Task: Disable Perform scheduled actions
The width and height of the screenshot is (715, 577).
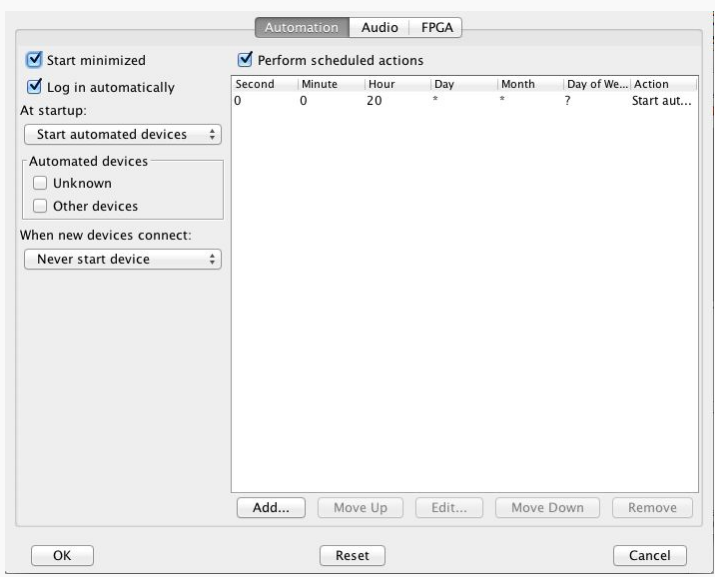Action: [242, 61]
